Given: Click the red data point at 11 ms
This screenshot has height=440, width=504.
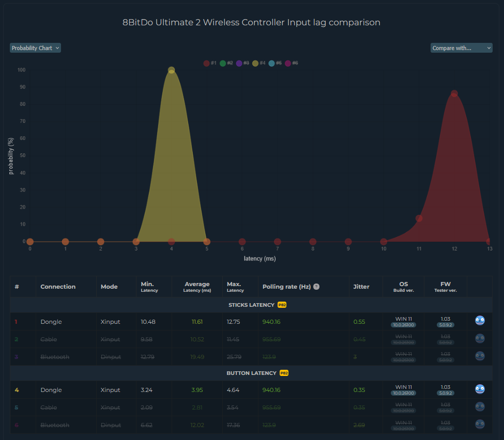Looking at the screenshot, I should (x=419, y=218).
